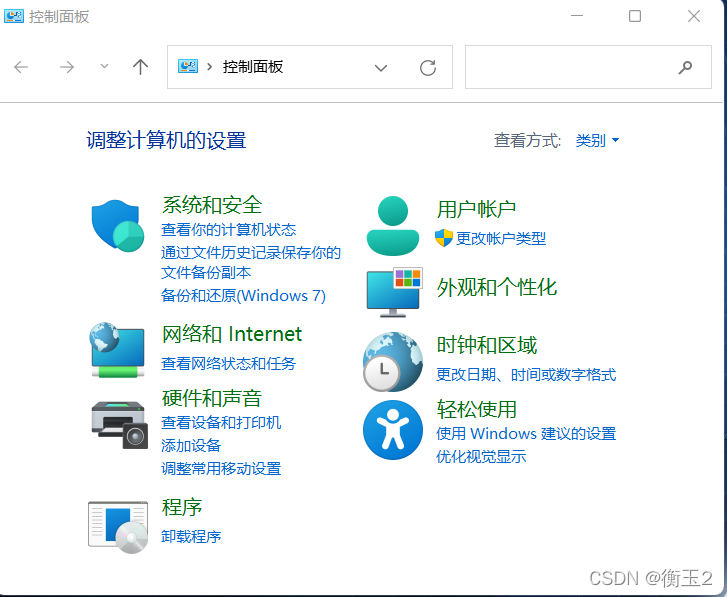This screenshot has width=727, height=597.
Task: Open the 系统和安全 shield icon
Action: click(x=118, y=226)
